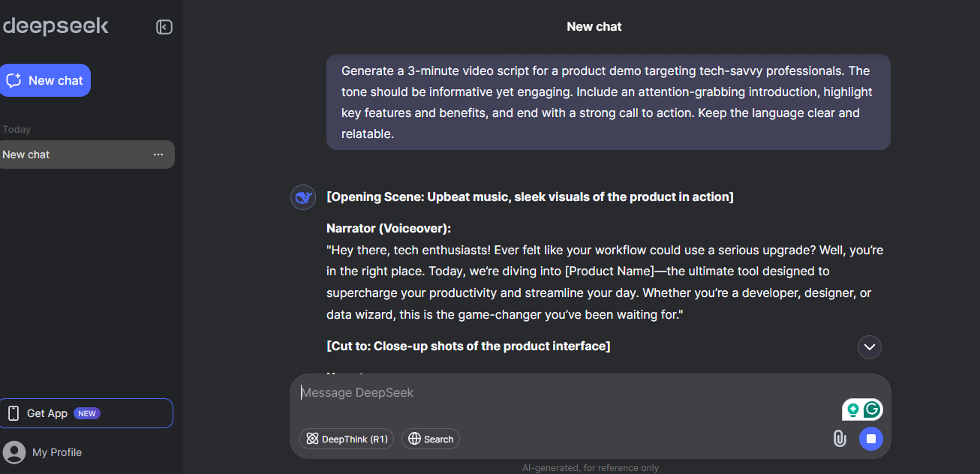Viewport: 980px width, 474px height.
Task: Start a conversation with the blue New chat button
Action: [x=45, y=80]
